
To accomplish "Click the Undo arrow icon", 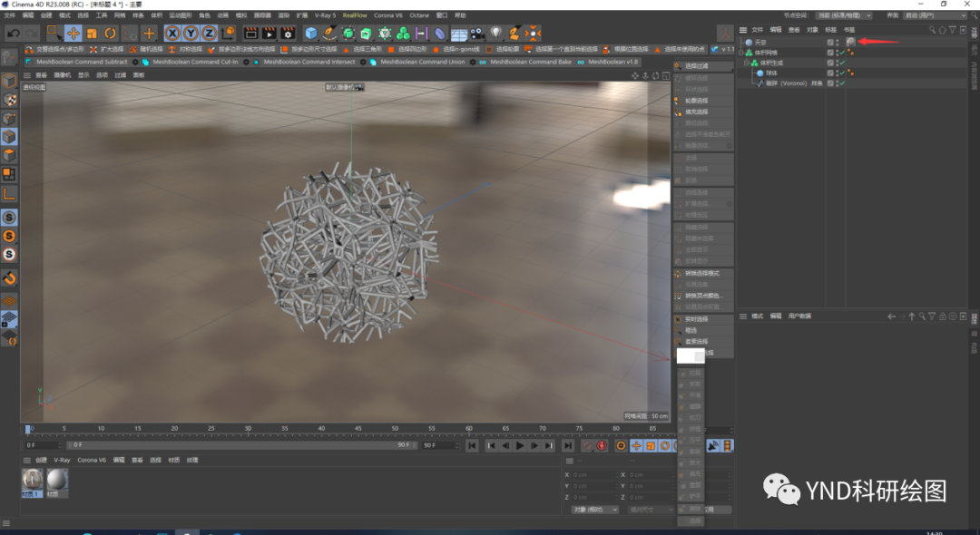I will click(x=13, y=33).
